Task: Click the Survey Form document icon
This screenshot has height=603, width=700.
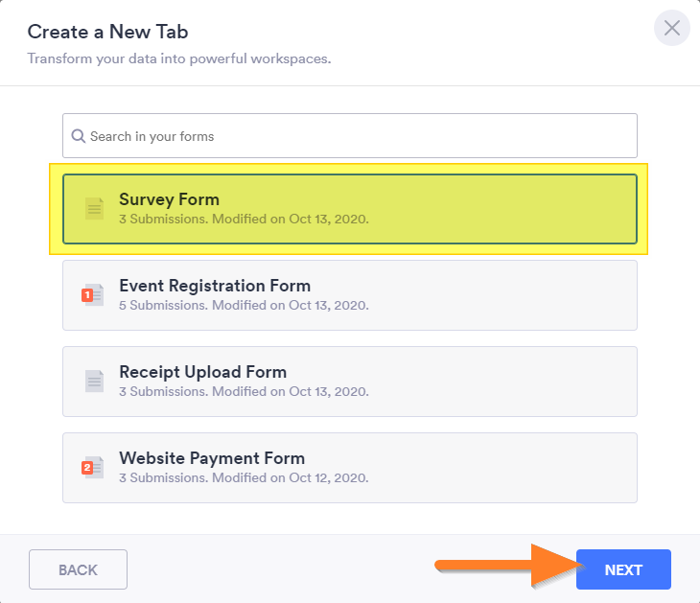Action: click(x=94, y=209)
